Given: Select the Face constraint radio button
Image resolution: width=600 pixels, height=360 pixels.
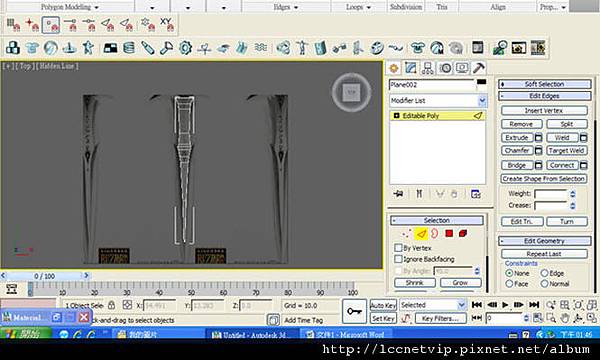Looking at the screenshot, I should pyautogui.click(x=509, y=283).
